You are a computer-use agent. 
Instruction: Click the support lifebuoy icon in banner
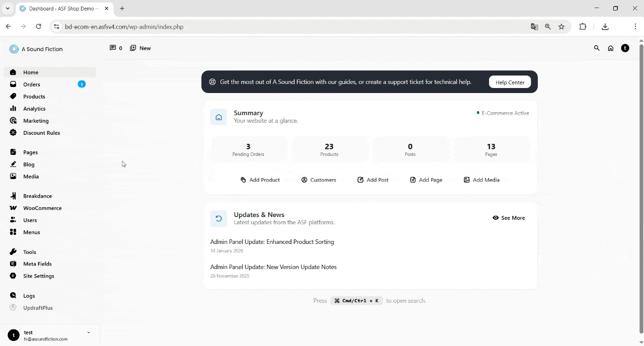click(x=212, y=82)
